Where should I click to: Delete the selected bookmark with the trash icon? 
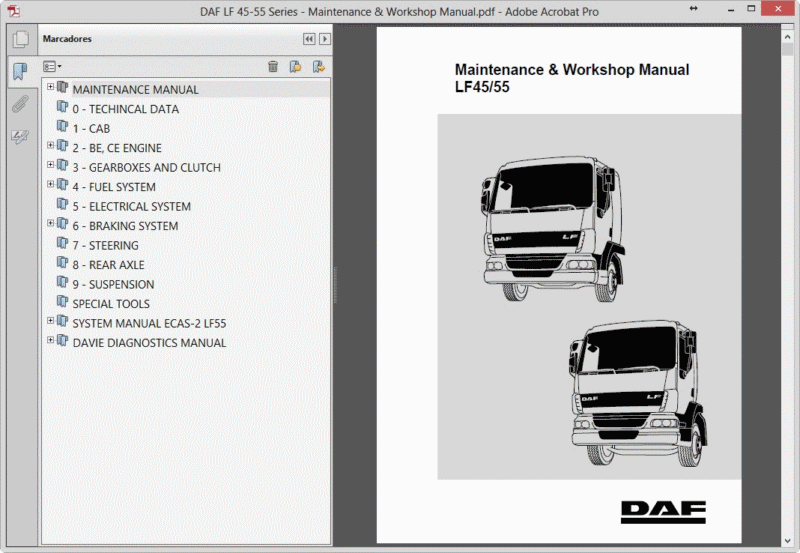(x=273, y=66)
